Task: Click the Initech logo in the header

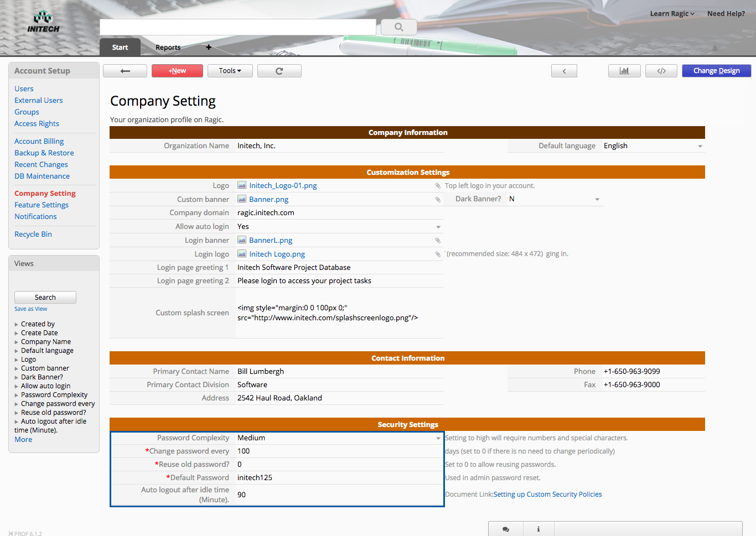Action: coord(43,22)
